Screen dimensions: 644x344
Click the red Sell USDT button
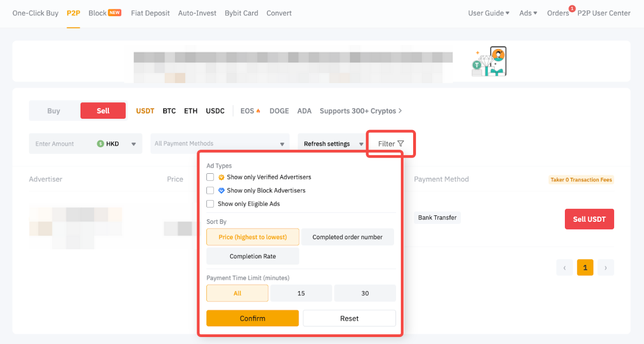click(x=589, y=219)
